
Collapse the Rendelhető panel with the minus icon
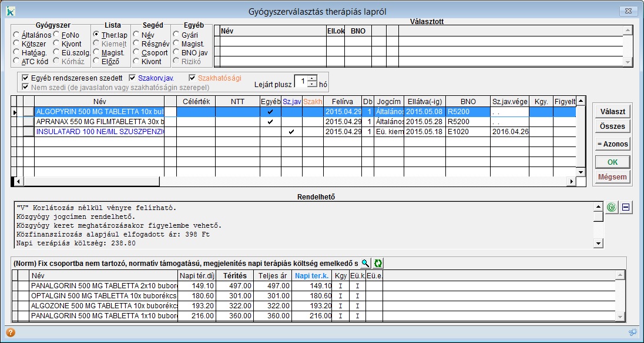[x=626, y=207]
